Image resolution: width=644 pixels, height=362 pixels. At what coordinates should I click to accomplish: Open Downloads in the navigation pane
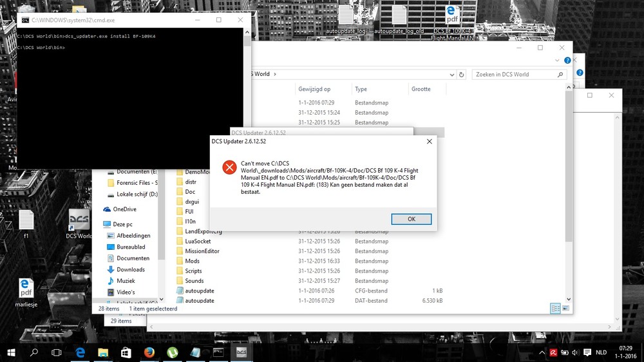click(126, 269)
